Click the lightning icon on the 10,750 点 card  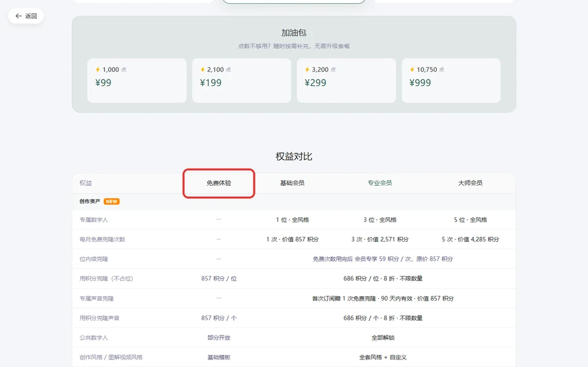[x=412, y=69]
